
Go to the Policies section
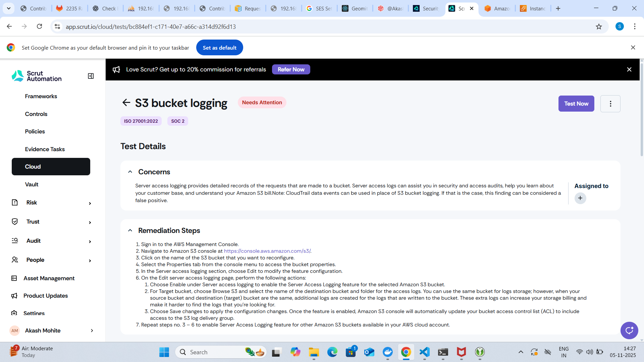point(35,131)
